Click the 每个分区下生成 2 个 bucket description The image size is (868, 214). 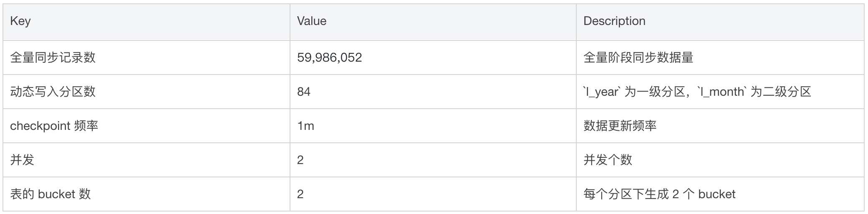click(659, 194)
